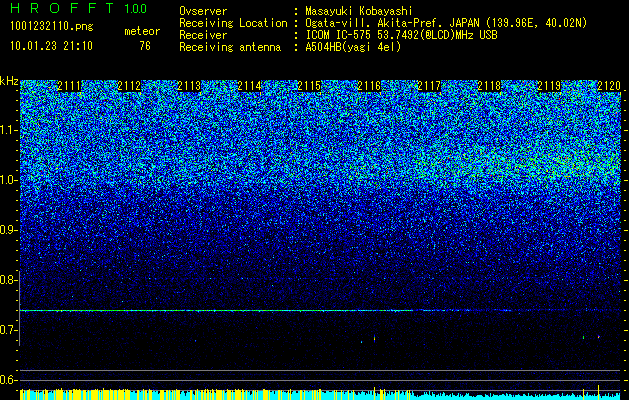
Task: Click the A504HB(yagi 4el) antenna text
Action: pos(353,47)
